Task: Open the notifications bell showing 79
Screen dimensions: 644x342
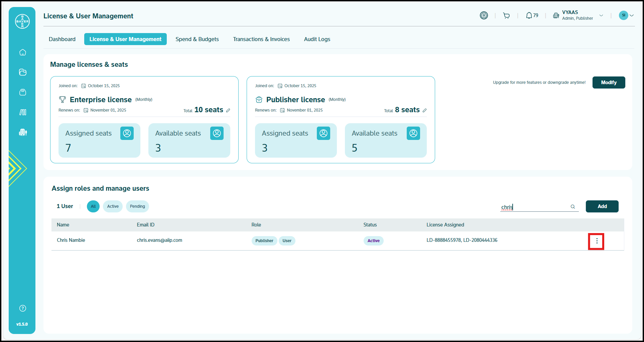Action: click(x=532, y=16)
